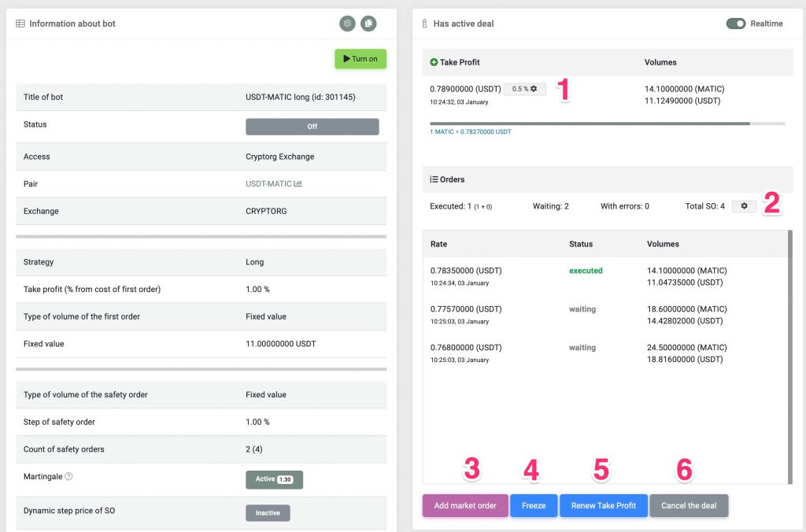Click the USDT-MATIC pair link

tap(268, 183)
